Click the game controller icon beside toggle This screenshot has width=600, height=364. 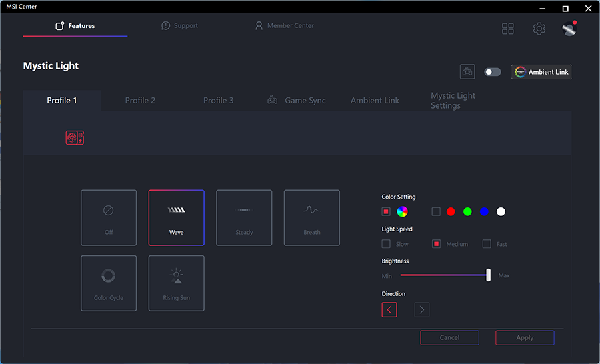coord(467,71)
